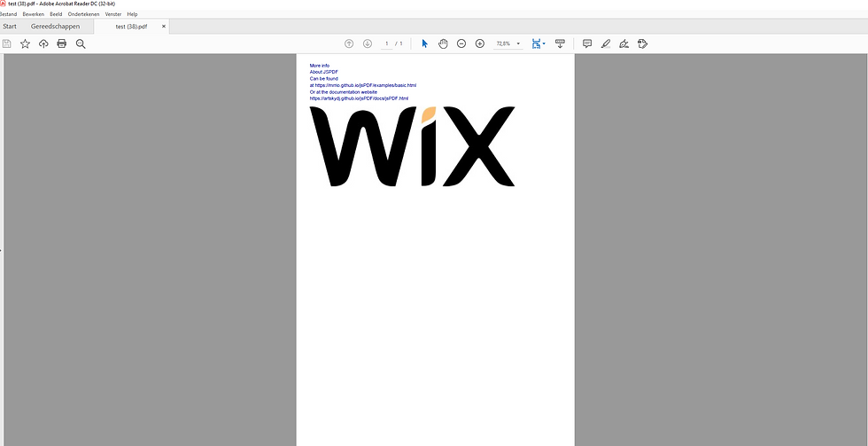The width and height of the screenshot is (868, 446).
Task: Click the 'About JSPDF' text line
Action: 324,72
